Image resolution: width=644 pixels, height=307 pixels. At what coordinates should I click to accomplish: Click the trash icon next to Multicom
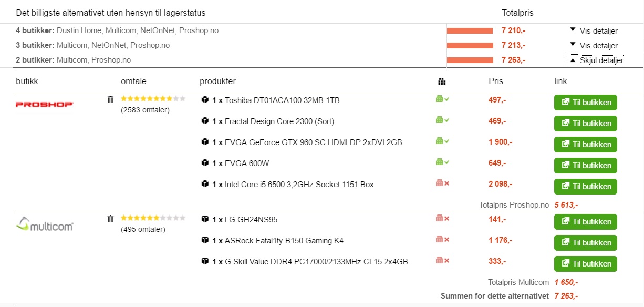tap(110, 219)
